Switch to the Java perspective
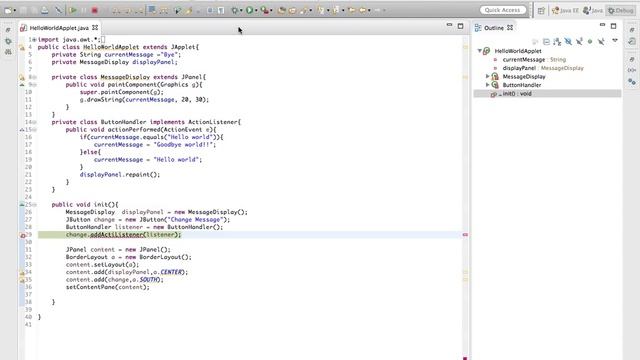This screenshot has height=360, width=640. 593,11
